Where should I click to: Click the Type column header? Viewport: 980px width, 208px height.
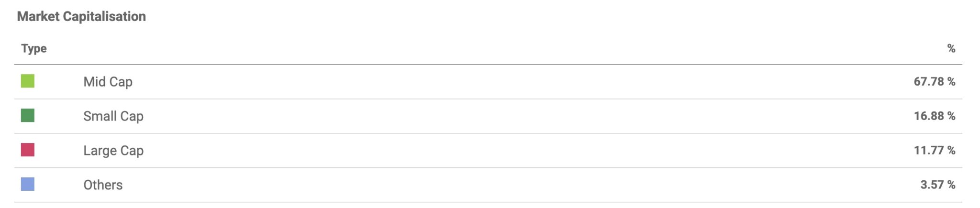(x=34, y=49)
